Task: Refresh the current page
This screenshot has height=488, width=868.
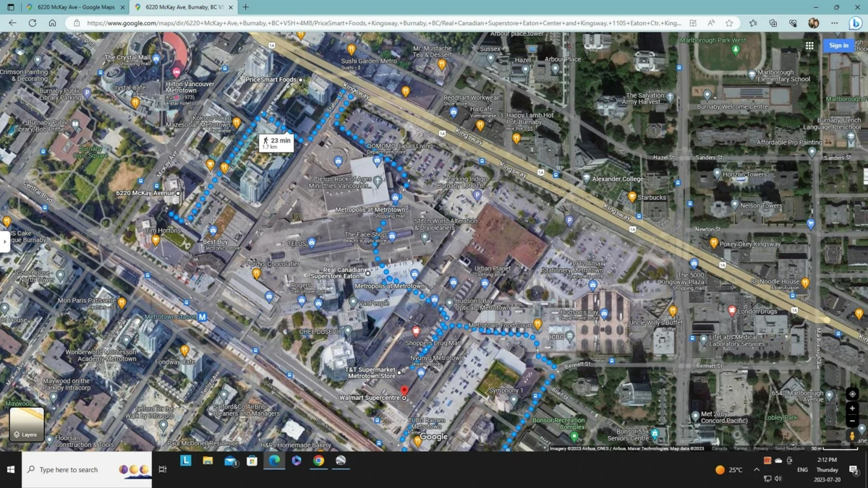Action: click(x=33, y=23)
